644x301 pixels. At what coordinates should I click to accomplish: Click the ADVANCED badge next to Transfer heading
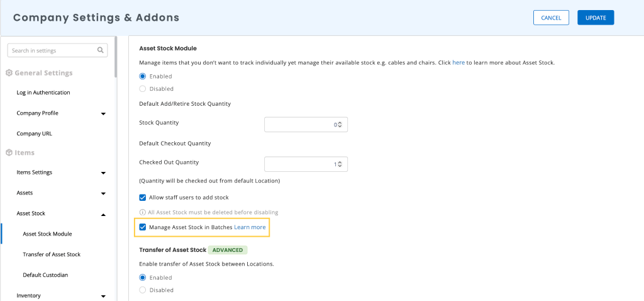(x=228, y=250)
